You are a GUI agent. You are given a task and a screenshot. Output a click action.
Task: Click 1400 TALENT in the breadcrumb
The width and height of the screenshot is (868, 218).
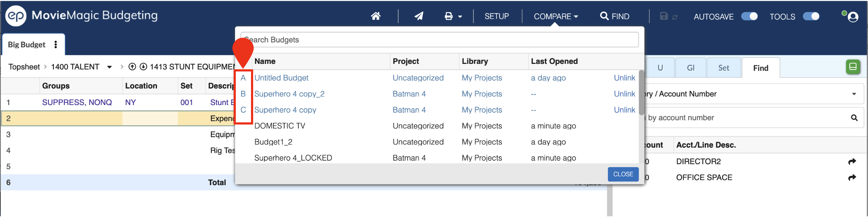click(75, 67)
